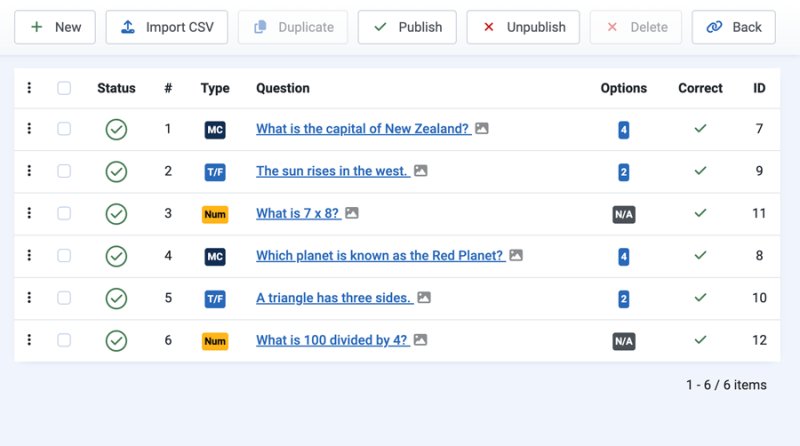Click the Duplicate button

[293, 27]
